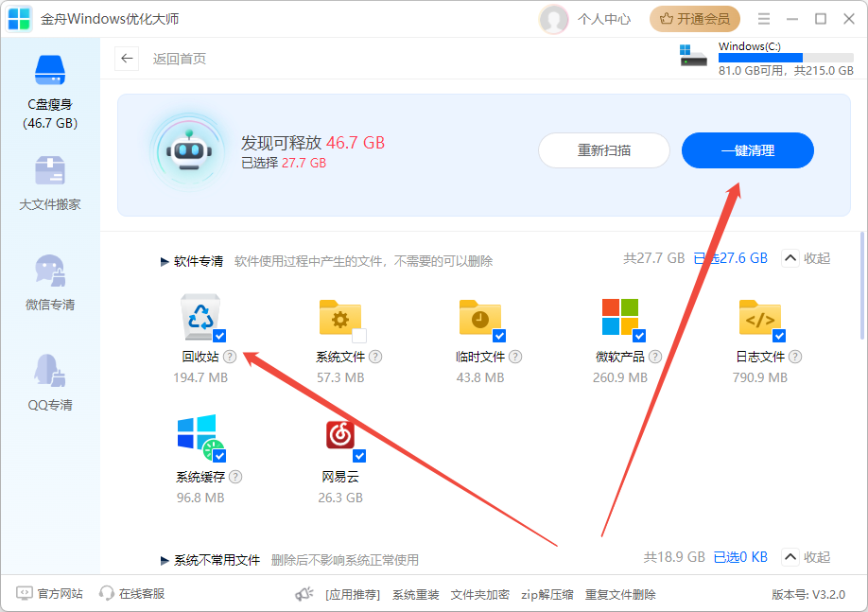This screenshot has height=612, width=868.
Task: Click the 回收站 recycle bin icon
Action: click(x=200, y=317)
